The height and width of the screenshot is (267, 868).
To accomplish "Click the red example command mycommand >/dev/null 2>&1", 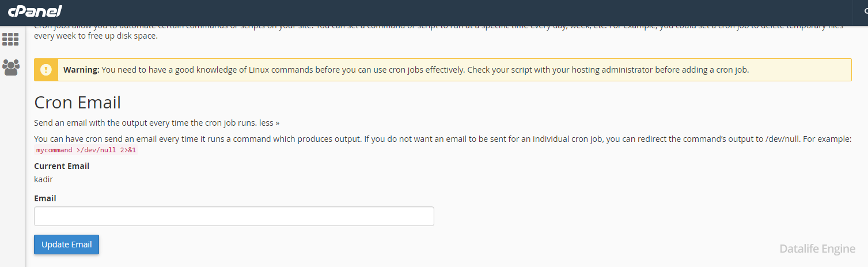I will click(86, 150).
